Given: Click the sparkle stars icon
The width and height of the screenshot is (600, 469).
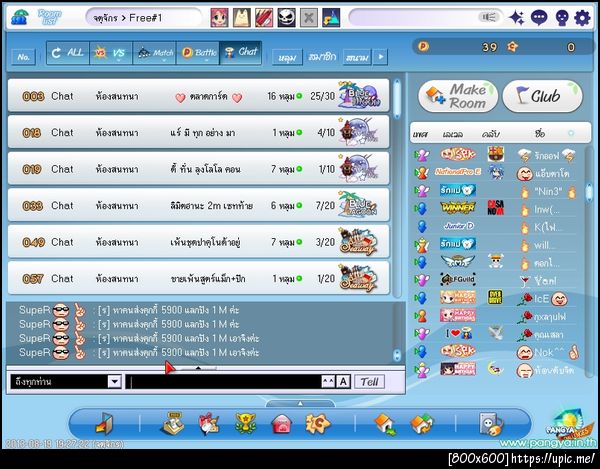Looking at the screenshot, I should pyautogui.click(x=517, y=18).
